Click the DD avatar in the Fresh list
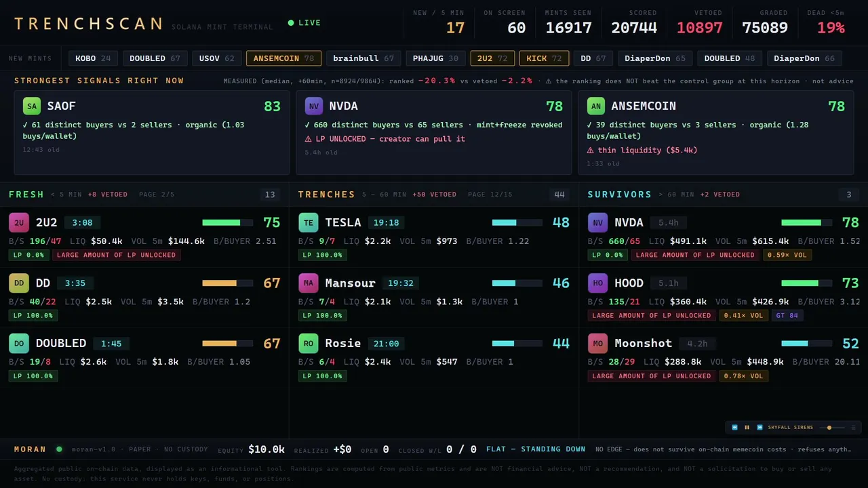Viewport: 868px width, 488px height. [19, 283]
